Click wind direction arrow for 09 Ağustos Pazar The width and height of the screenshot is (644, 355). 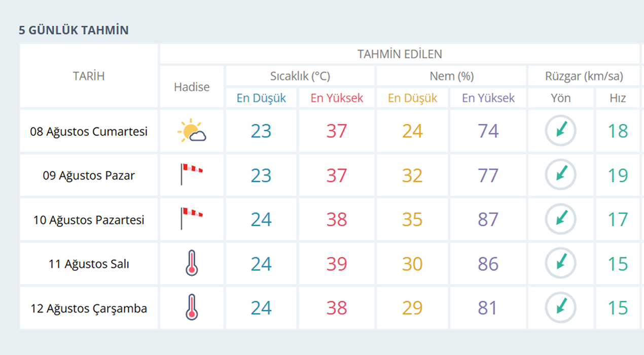tap(560, 175)
